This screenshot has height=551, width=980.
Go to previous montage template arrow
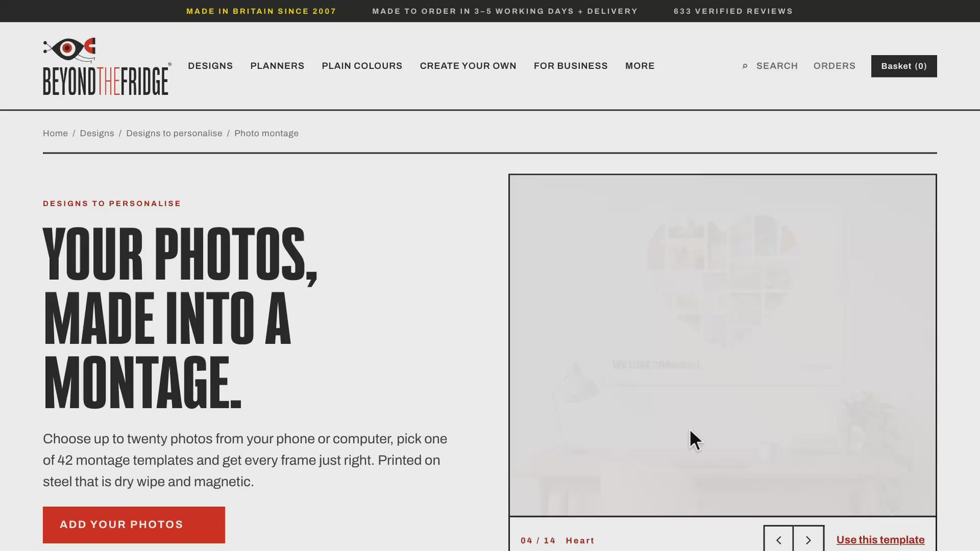(x=778, y=540)
